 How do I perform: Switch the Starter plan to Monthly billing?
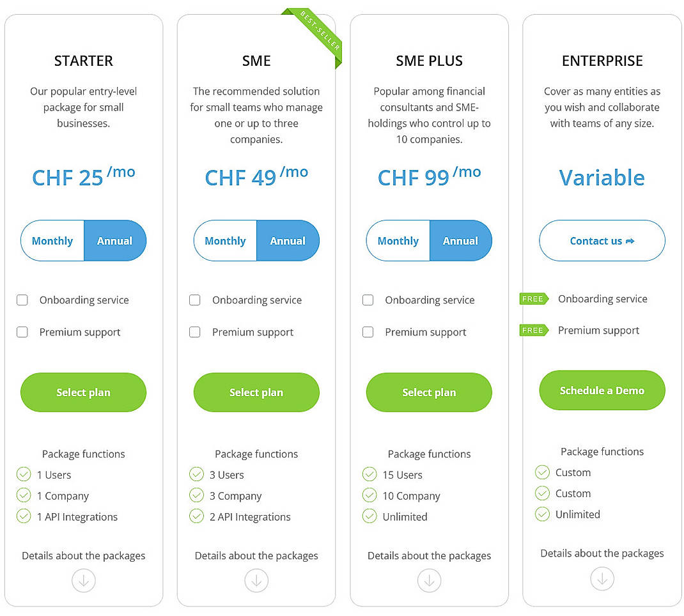(52, 241)
